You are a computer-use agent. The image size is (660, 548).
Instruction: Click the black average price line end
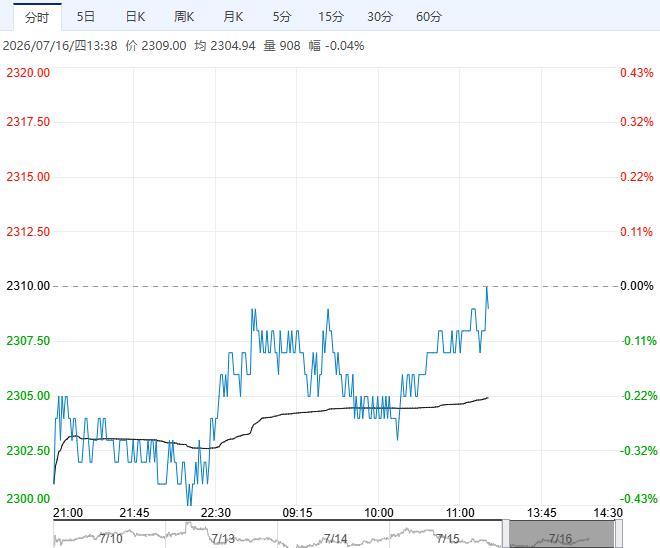[487, 397]
